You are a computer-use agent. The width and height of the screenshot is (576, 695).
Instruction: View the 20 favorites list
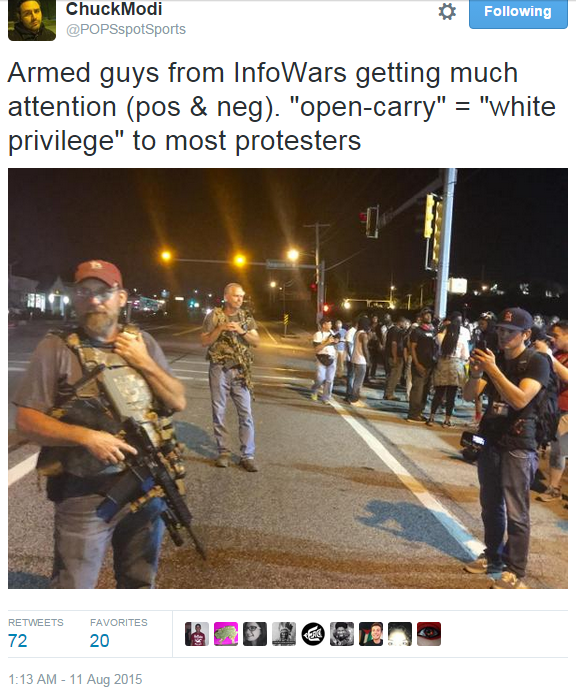coord(99,641)
